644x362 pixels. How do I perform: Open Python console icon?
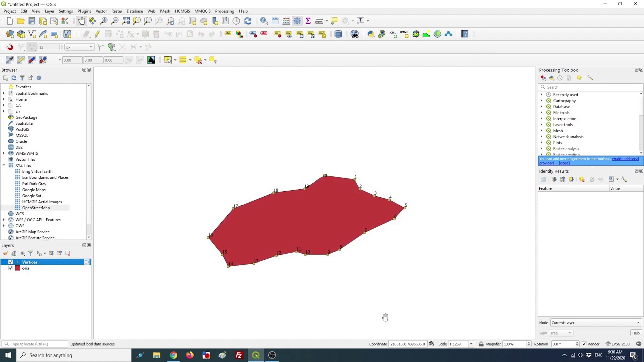(371, 34)
